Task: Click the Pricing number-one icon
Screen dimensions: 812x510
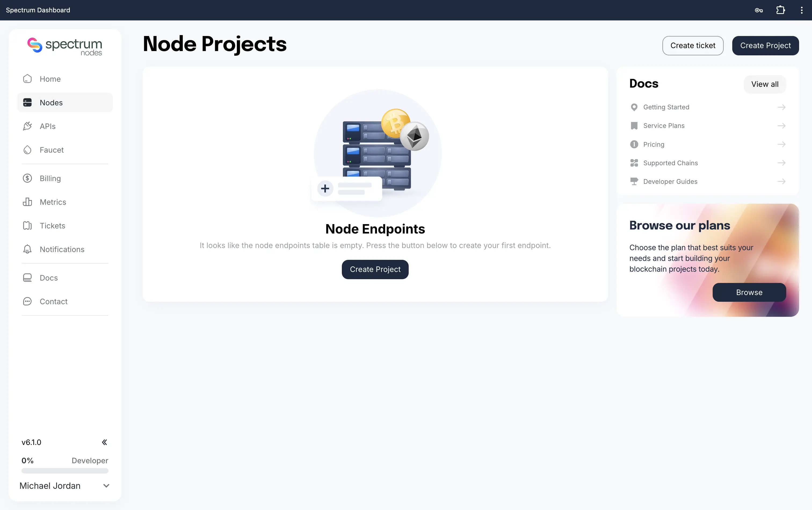Action: pyautogui.click(x=634, y=144)
